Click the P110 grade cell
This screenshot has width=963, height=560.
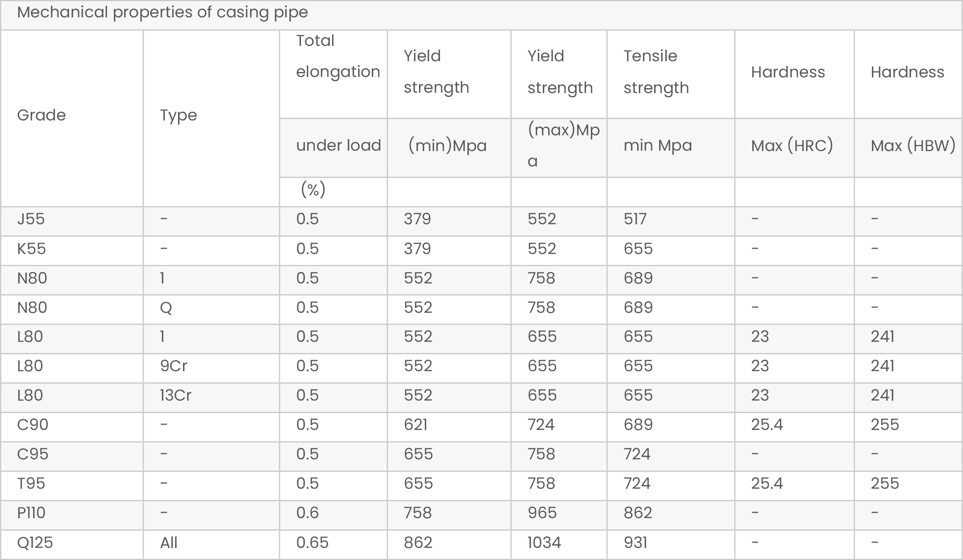point(31,513)
